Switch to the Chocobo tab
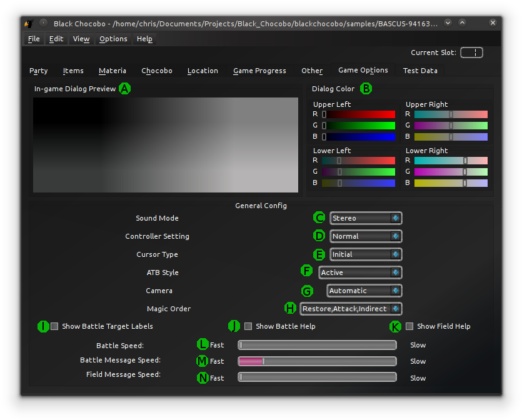Viewport: 522px width, 420px height. [157, 71]
